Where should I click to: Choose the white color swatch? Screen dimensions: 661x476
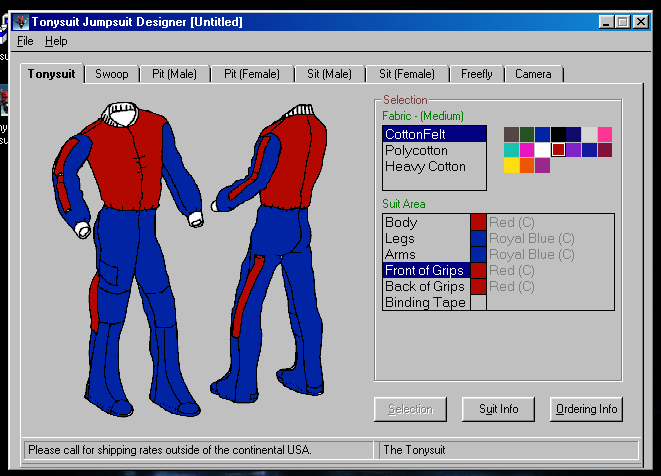(x=542, y=150)
